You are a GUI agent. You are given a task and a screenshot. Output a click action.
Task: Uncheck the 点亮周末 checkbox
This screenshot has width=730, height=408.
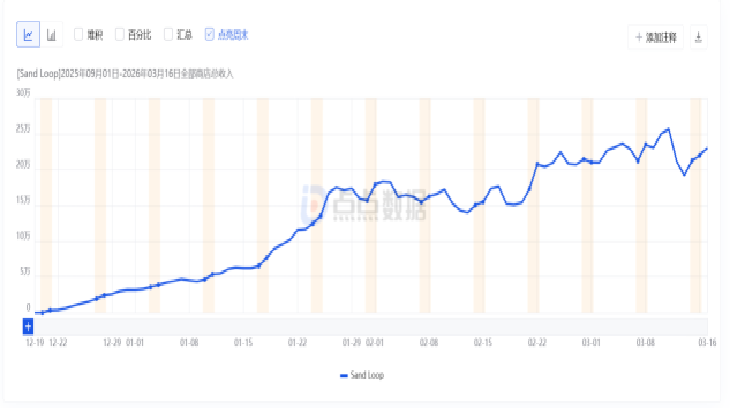coord(209,35)
